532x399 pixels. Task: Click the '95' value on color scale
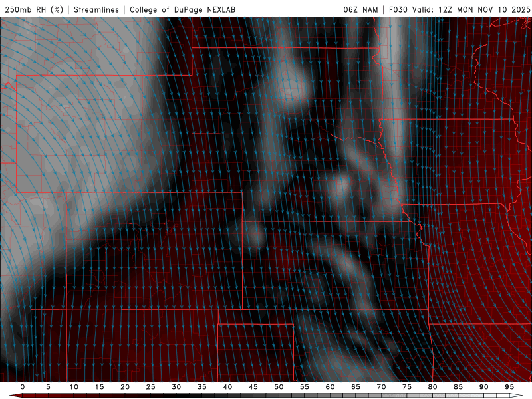[509, 387]
